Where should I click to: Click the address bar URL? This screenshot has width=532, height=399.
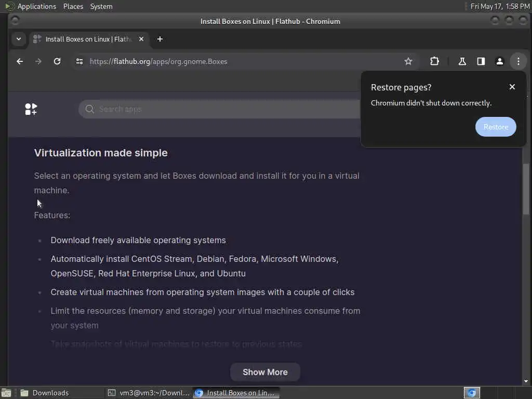(x=158, y=61)
